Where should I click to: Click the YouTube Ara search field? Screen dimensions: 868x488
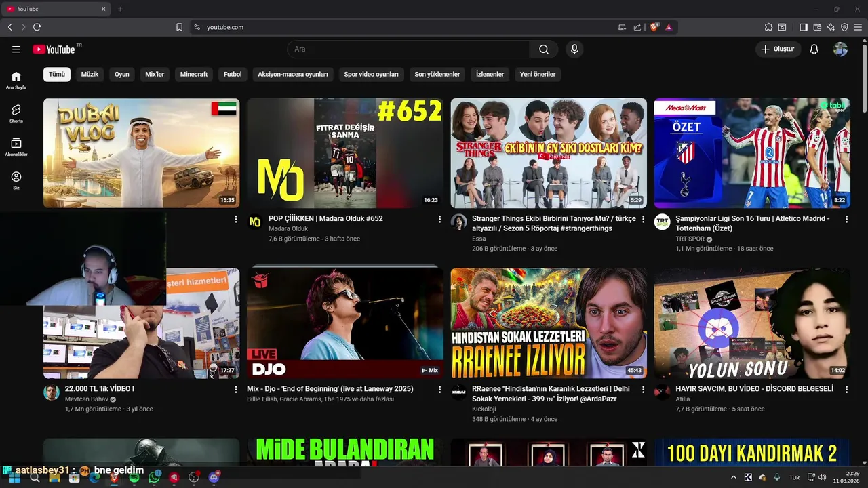pyautogui.click(x=408, y=49)
